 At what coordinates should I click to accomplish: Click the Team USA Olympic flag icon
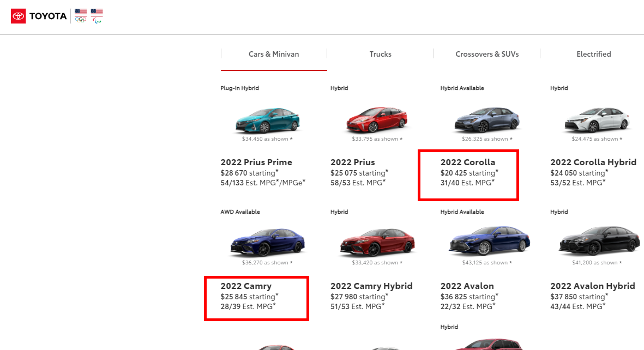[x=81, y=16]
